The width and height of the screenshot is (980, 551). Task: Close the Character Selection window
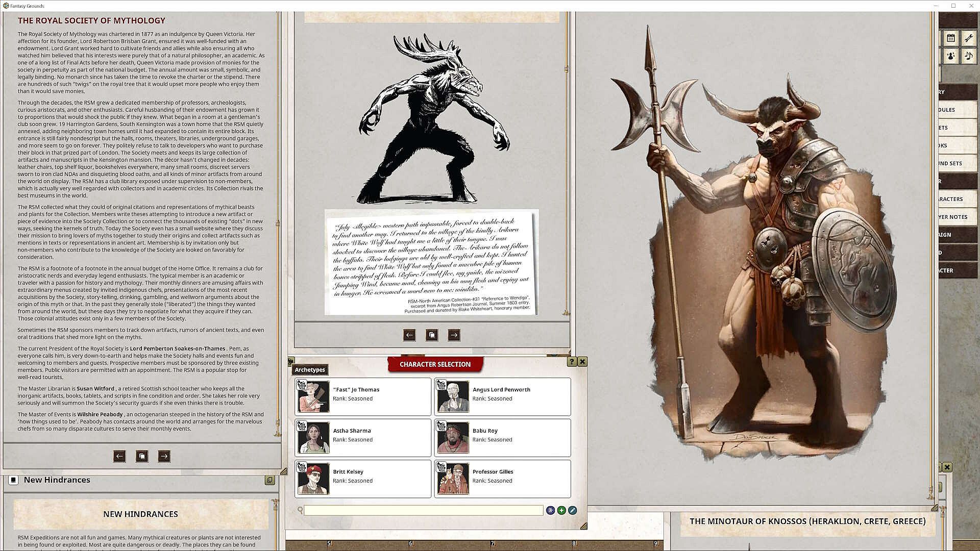coord(582,362)
